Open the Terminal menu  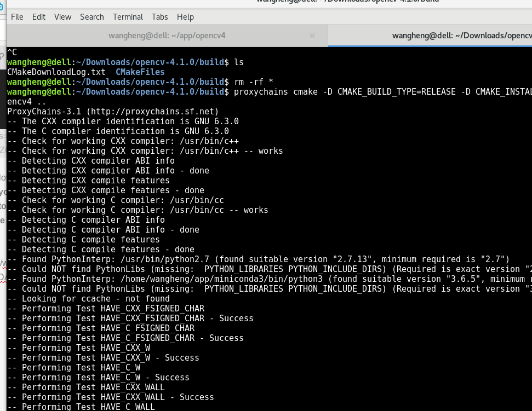point(127,16)
